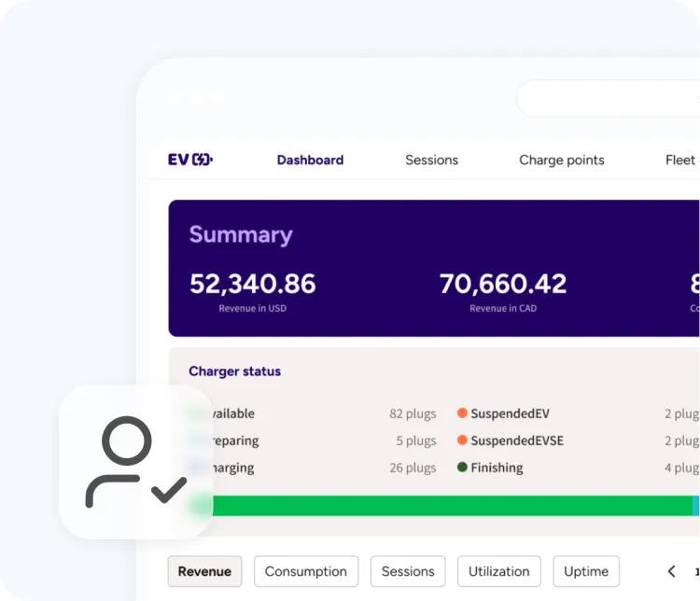Click the user verified overlay icon

pyautogui.click(x=136, y=462)
